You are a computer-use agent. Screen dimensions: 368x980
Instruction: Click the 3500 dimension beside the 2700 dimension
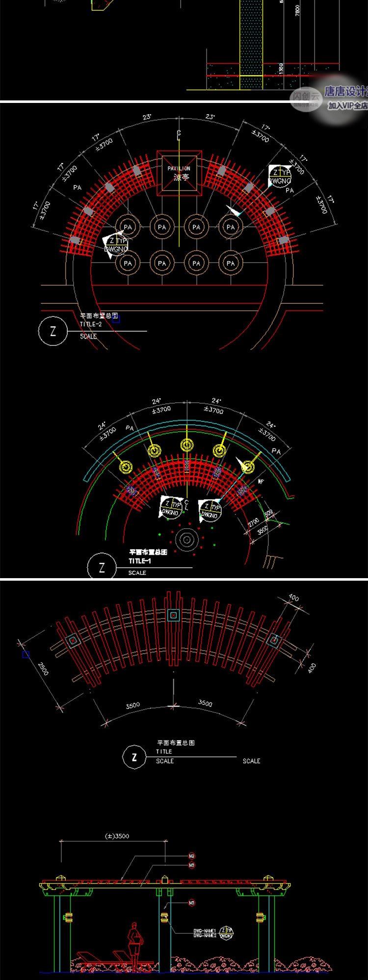pyautogui.click(x=263, y=530)
